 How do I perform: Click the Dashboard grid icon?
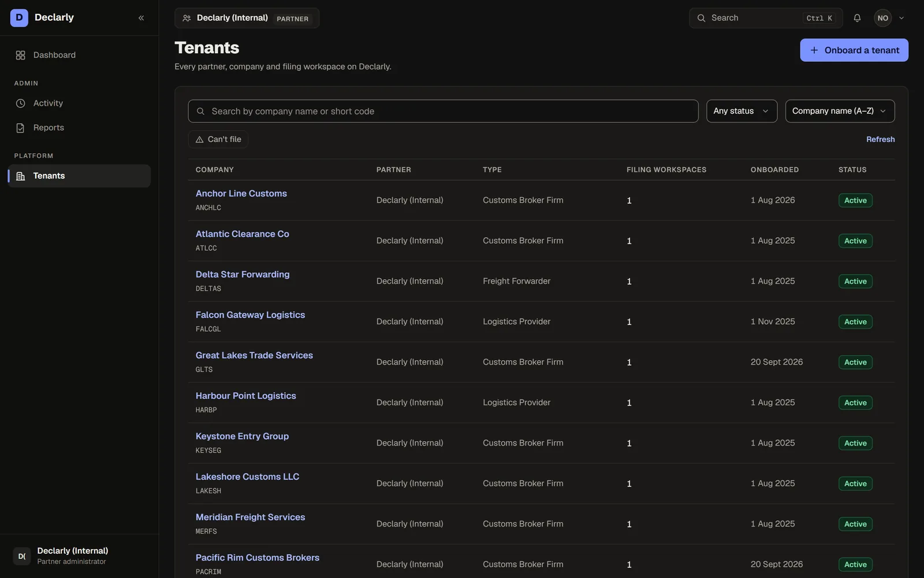(20, 55)
